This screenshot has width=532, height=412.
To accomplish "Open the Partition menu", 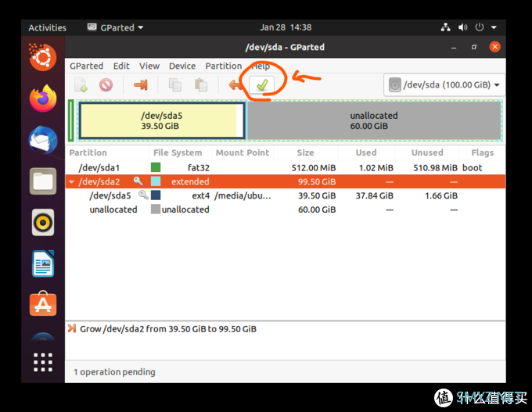I will (x=224, y=66).
